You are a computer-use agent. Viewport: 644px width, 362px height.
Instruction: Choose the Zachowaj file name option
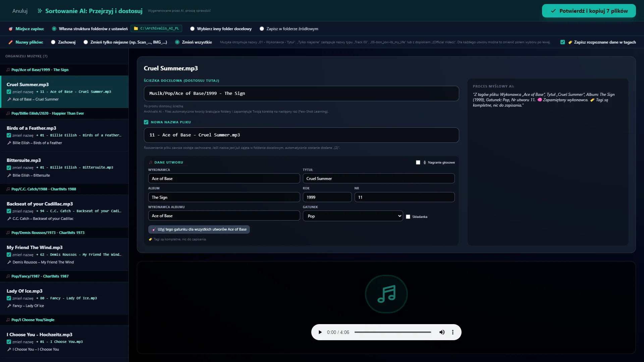53,42
